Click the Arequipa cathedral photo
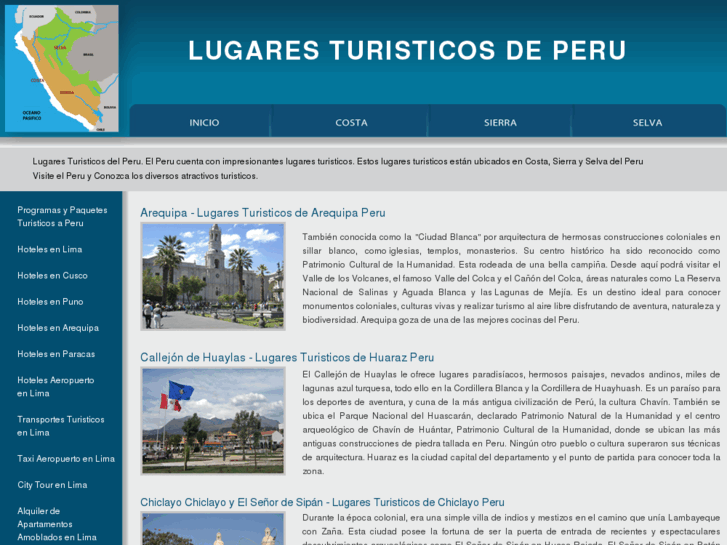The image size is (727, 545). [x=213, y=276]
